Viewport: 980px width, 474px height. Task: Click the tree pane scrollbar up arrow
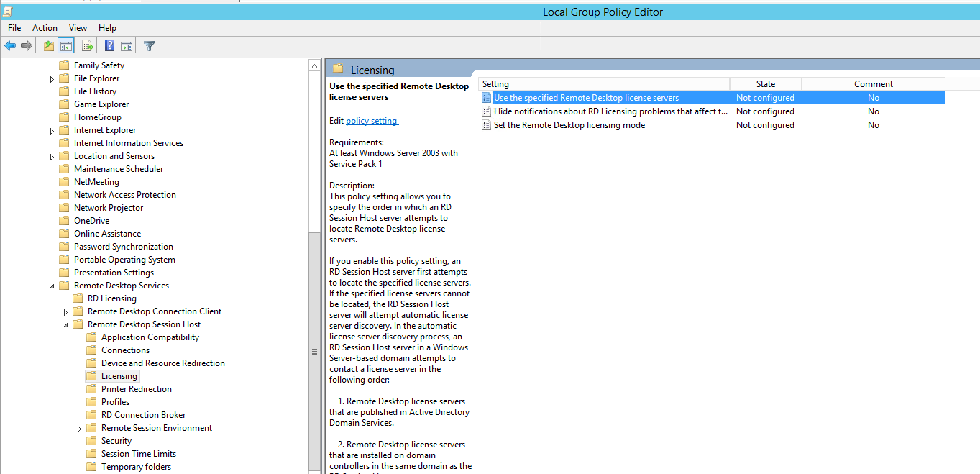[314, 65]
